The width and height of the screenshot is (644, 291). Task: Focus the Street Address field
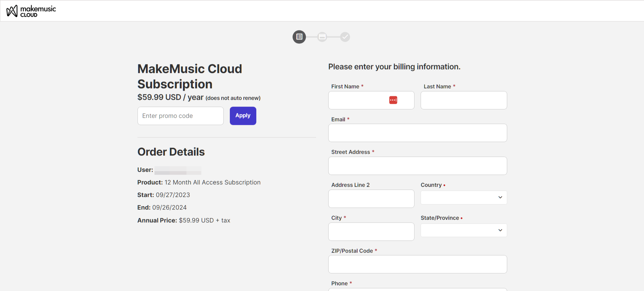[x=417, y=166]
